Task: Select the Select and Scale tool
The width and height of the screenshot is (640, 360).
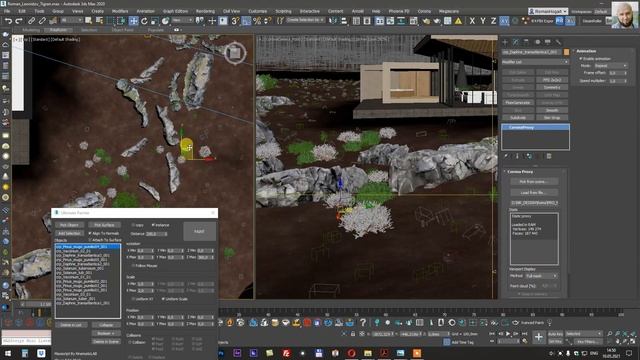Action: (155, 20)
